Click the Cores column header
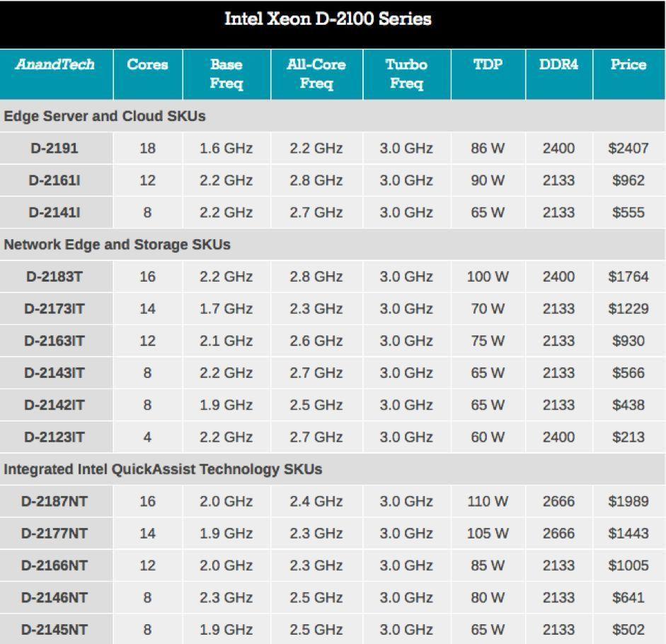Screen dimensions: 666x644 click(x=147, y=65)
